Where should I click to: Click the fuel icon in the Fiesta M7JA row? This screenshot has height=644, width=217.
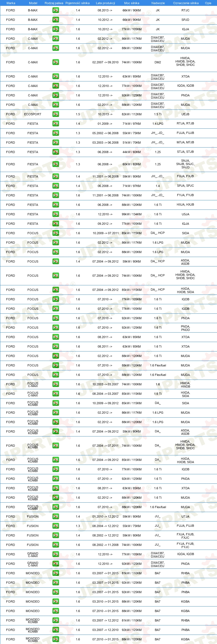[55, 143]
